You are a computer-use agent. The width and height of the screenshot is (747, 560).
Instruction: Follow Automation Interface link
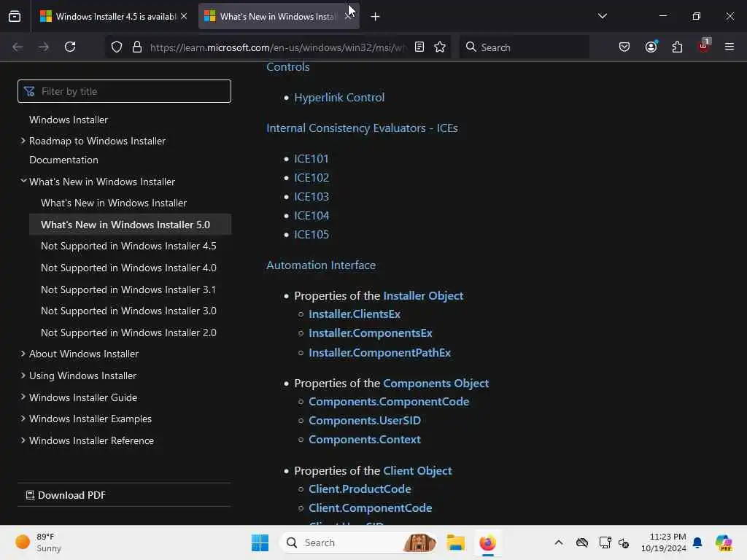[321, 265]
